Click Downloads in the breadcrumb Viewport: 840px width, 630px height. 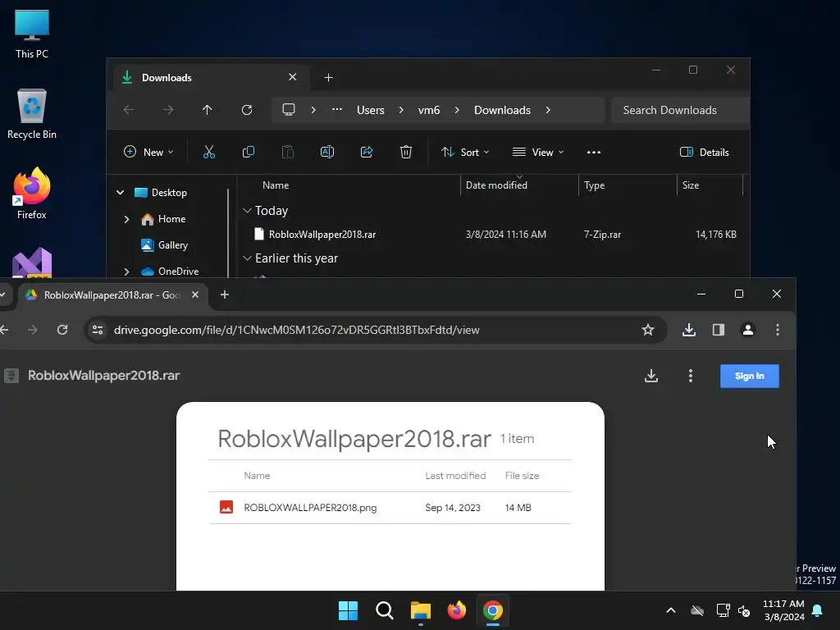[x=502, y=110]
